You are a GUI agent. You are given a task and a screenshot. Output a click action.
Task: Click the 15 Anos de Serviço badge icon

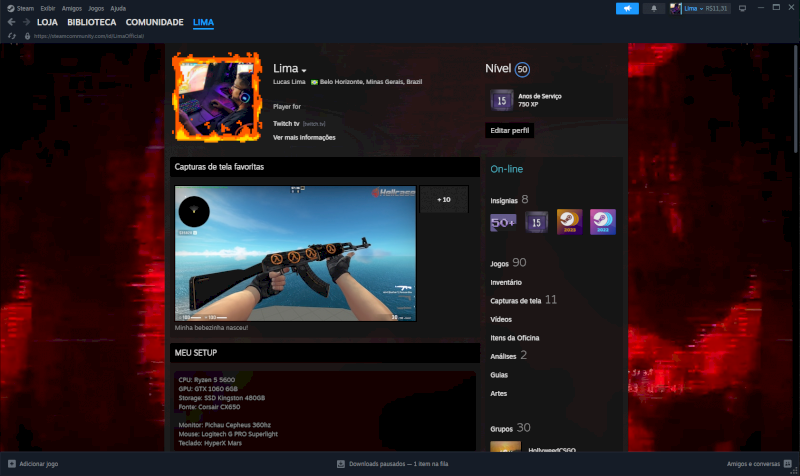[x=502, y=100]
